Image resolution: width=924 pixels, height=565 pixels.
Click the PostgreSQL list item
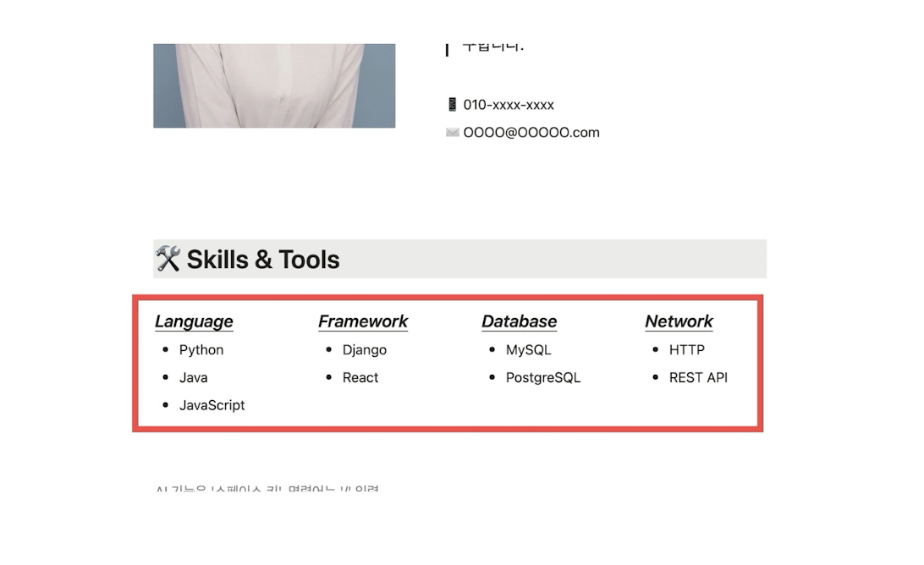[543, 377]
